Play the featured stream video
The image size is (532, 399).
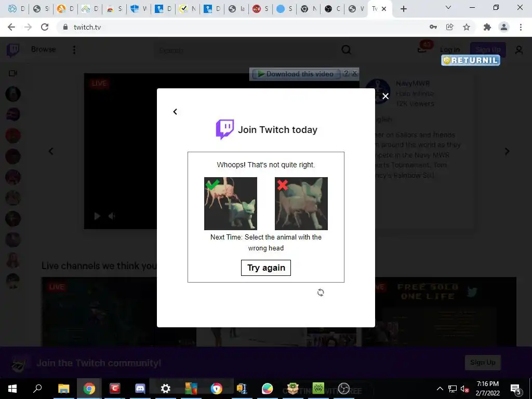[x=97, y=216]
